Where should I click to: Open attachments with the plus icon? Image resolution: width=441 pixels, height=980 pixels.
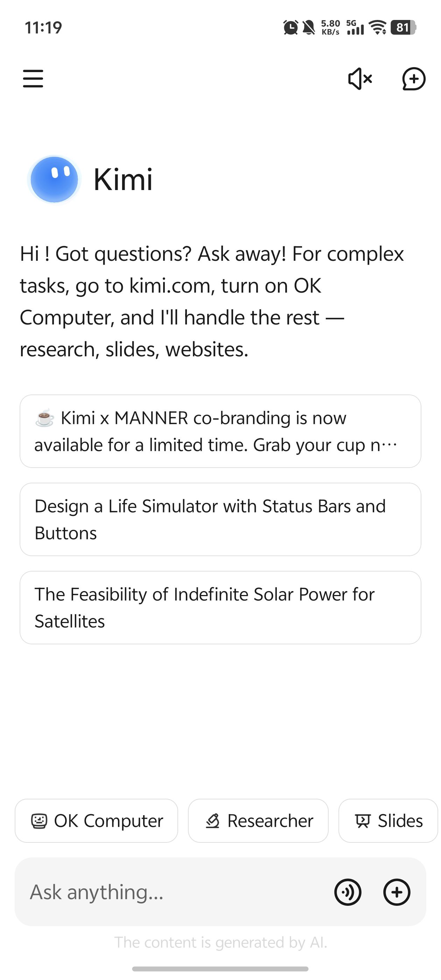pyautogui.click(x=397, y=892)
